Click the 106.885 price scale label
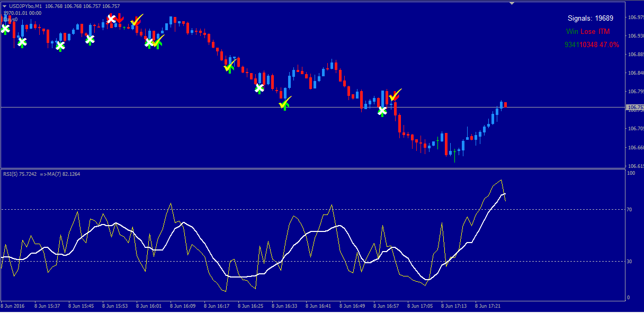Viewport: 644px width, 313px height. [x=635, y=54]
